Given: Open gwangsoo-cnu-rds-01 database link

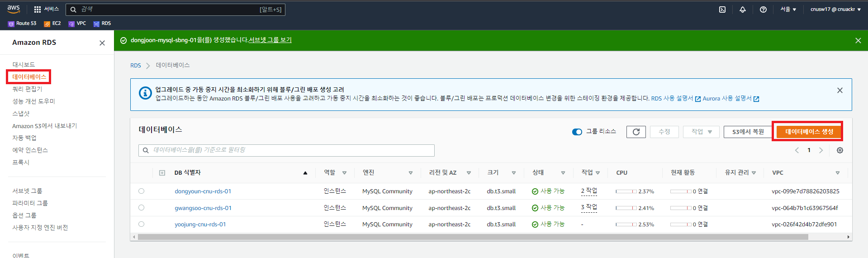Looking at the screenshot, I should coord(203,208).
